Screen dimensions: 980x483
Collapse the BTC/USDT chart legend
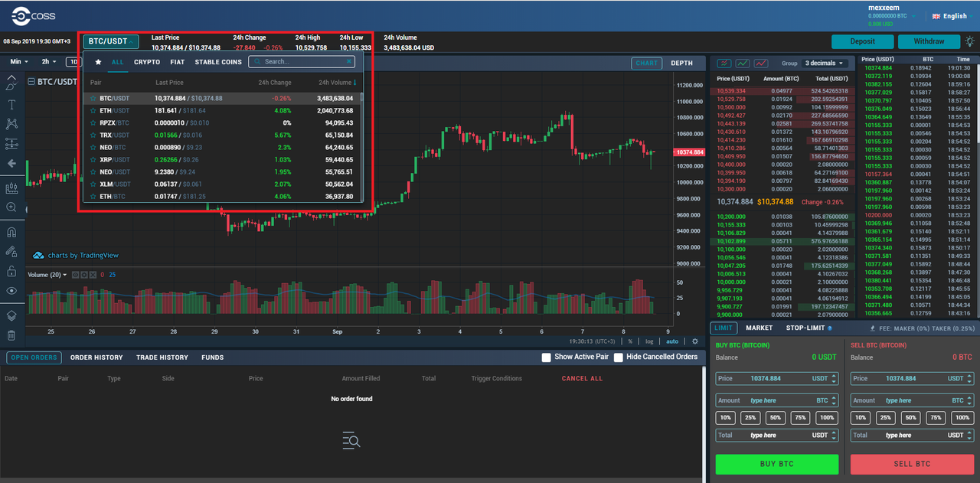tap(31, 82)
